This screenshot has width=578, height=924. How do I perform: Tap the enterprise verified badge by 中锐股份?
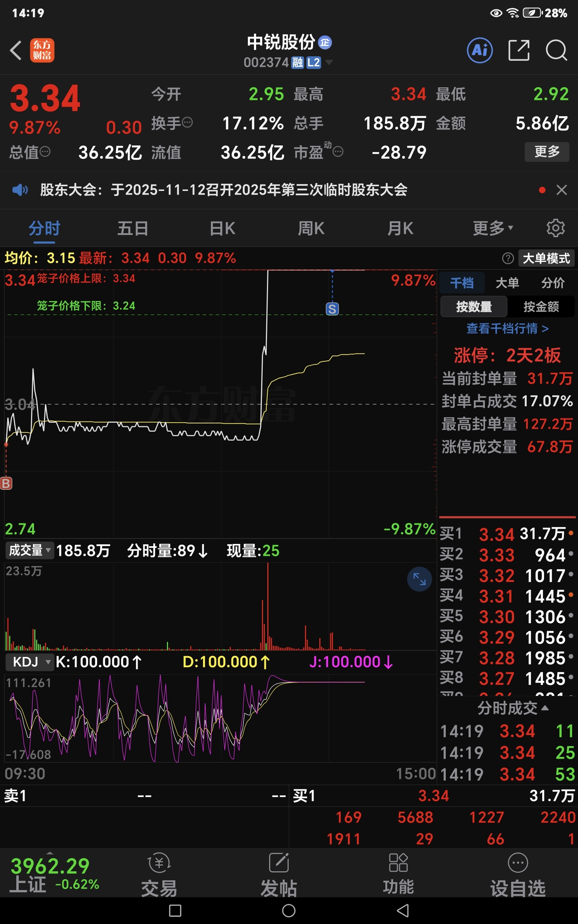point(325,42)
